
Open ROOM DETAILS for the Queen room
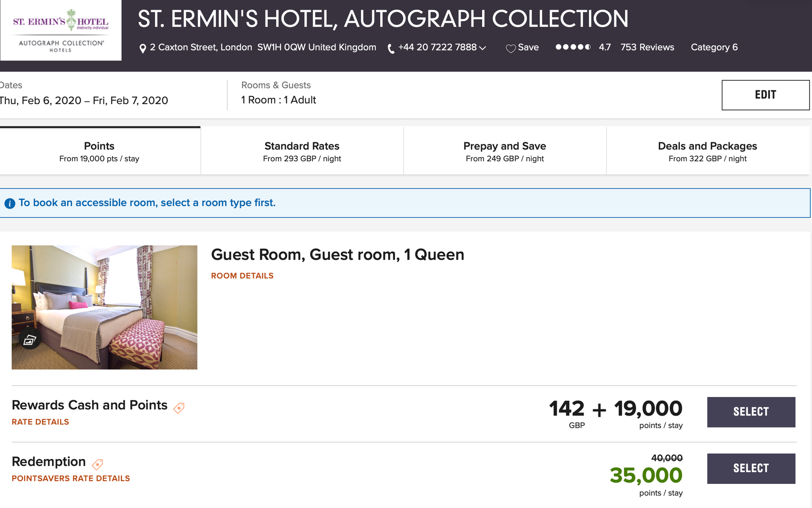click(x=242, y=276)
